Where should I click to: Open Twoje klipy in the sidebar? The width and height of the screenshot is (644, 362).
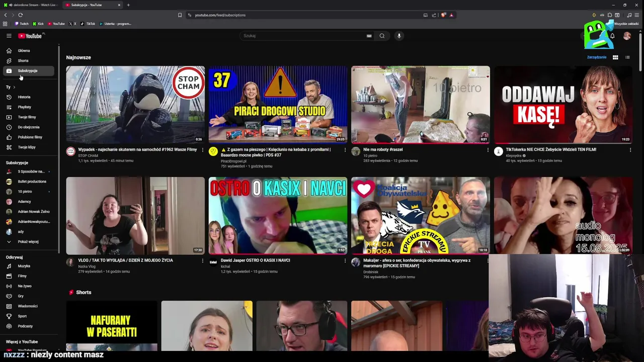[x=29, y=147]
